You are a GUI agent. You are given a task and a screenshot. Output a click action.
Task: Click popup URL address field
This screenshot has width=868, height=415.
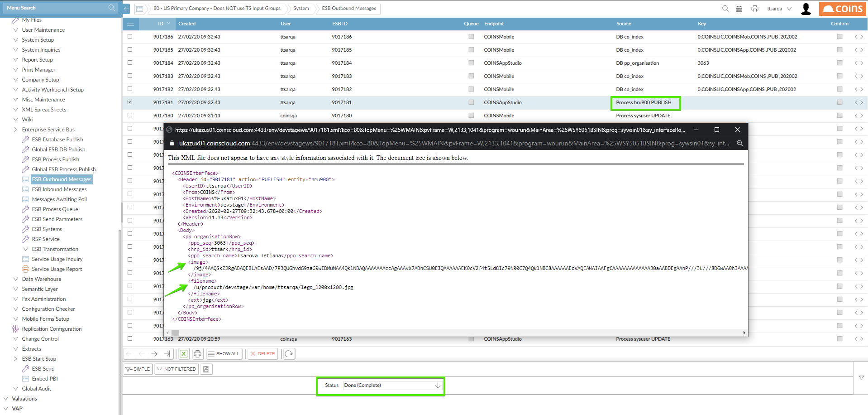454,143
